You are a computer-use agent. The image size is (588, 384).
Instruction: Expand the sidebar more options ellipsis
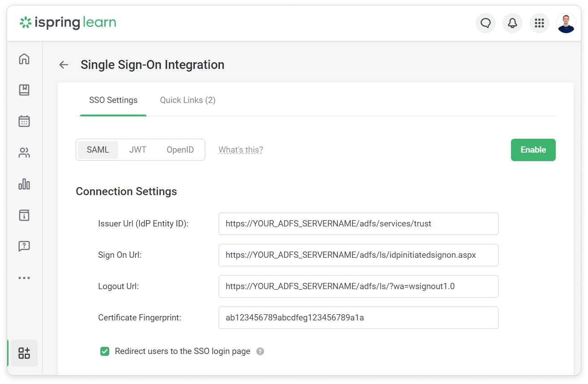24,277
